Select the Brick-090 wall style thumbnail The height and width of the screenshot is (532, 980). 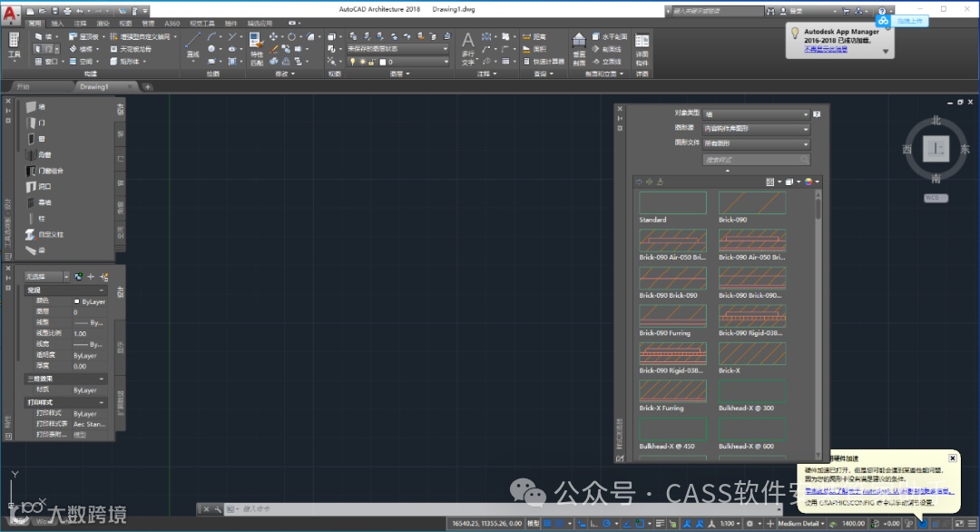pos(752,202)
